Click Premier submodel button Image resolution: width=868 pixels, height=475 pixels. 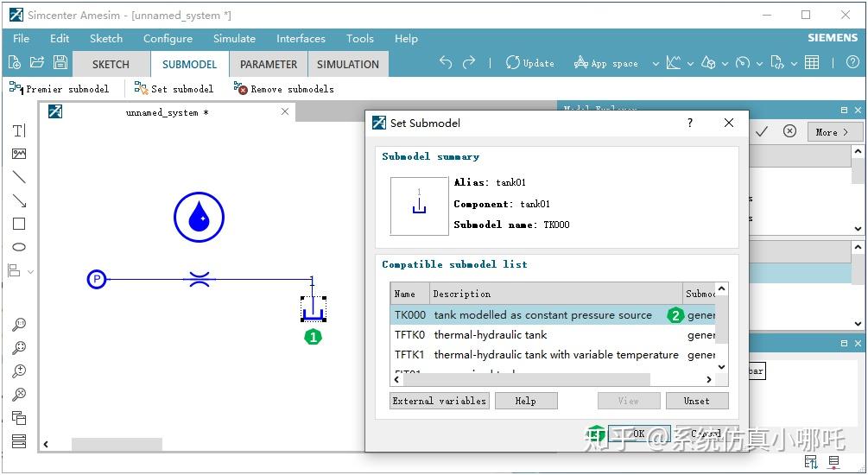[x=60, y=89]
